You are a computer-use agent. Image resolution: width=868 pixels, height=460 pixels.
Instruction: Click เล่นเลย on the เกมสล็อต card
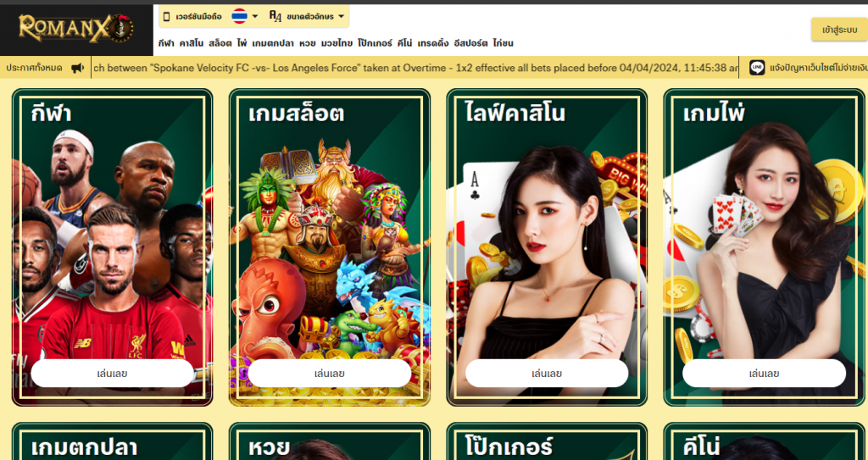pos(330,374)
